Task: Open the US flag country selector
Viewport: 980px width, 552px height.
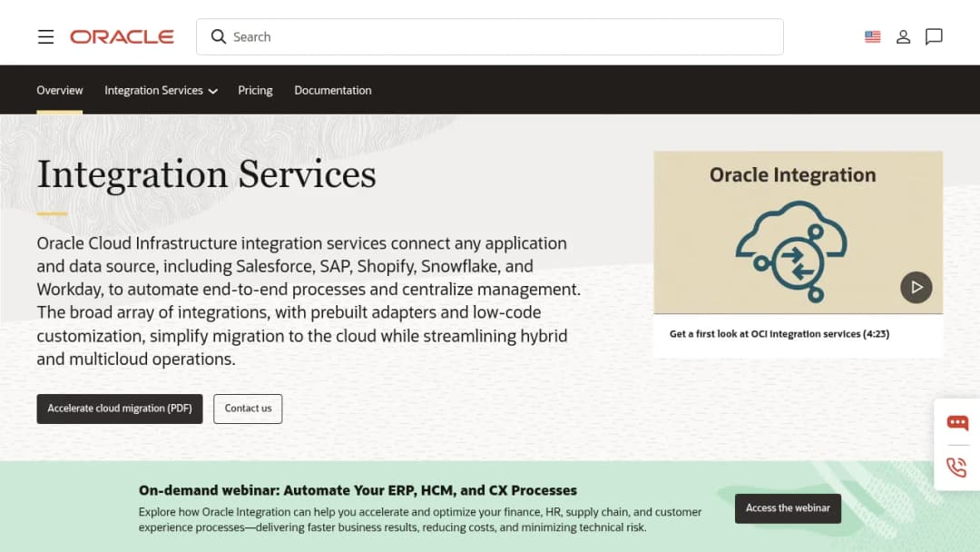Action: 873,37
